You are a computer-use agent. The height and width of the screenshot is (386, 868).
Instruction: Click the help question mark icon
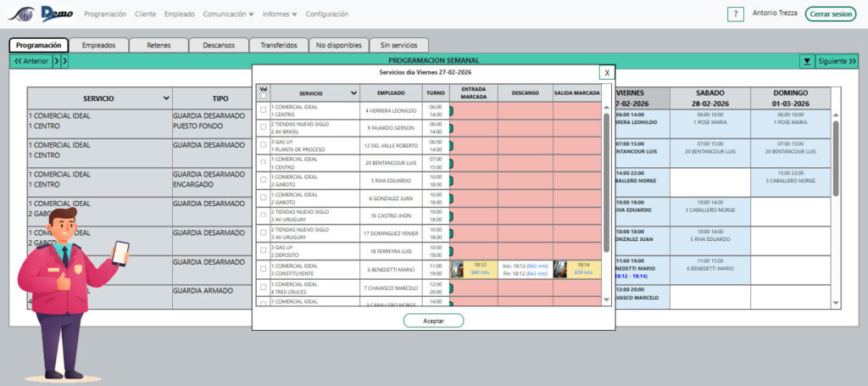(736, 14)
